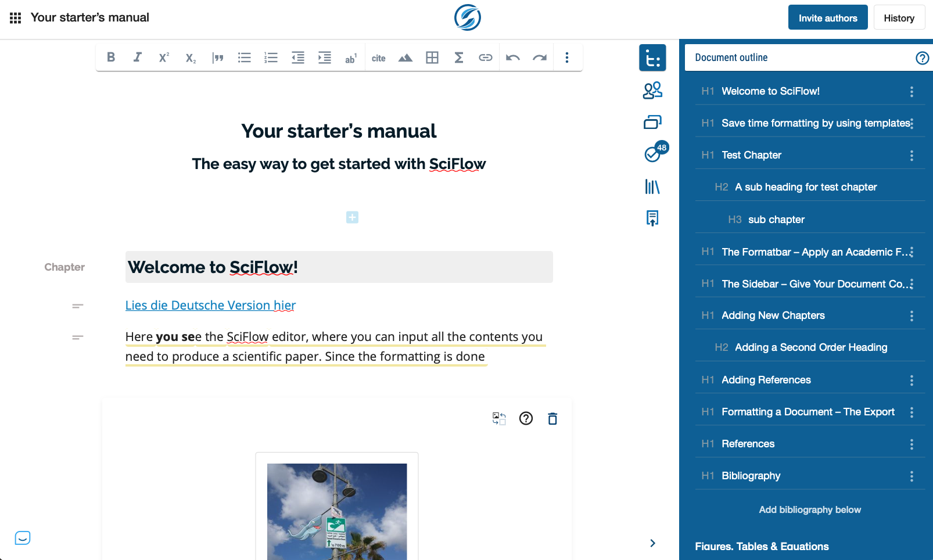
Task: Open the export panel in the sidebar
Action: [x=653, y=218]
